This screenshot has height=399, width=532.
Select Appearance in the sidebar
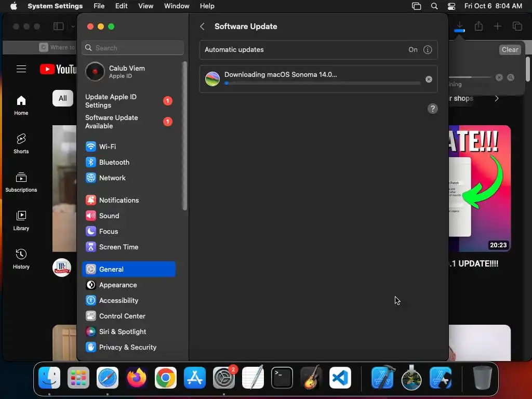[x=129, y=285]
